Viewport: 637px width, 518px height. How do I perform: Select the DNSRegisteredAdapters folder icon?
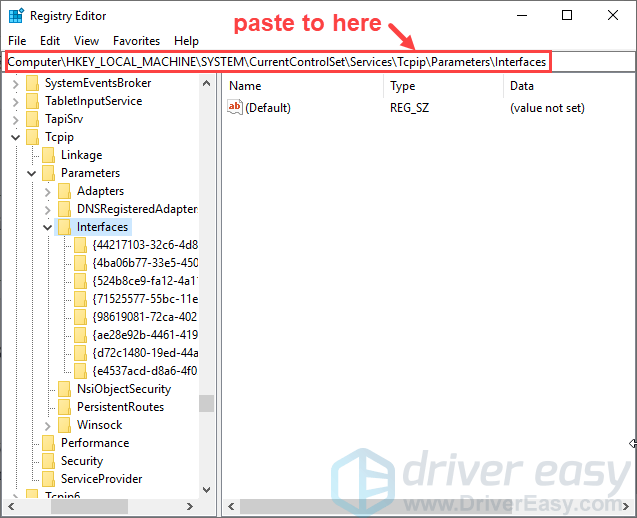click(64, 209)
